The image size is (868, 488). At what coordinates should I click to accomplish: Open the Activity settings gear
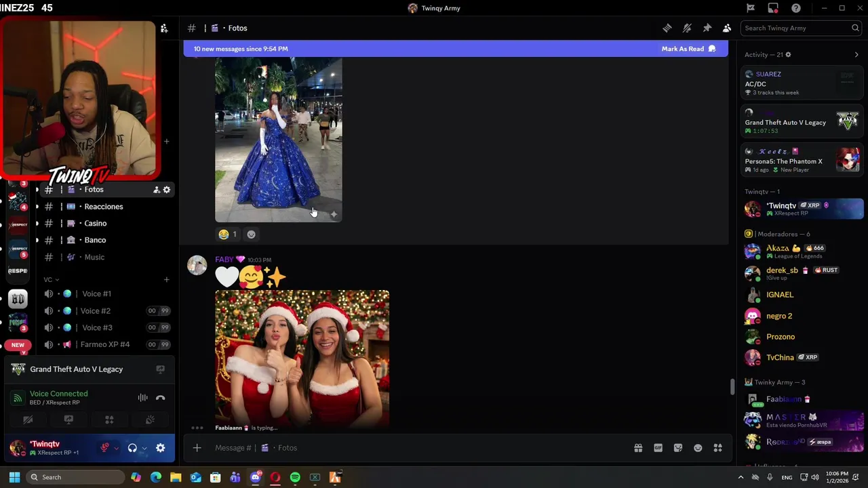click(x=788, y=54)
